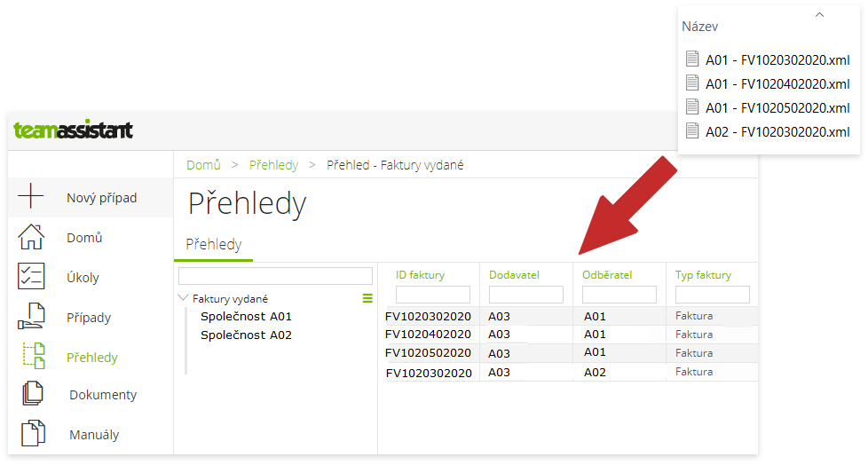The image size is (868, 465).
Task: Click Faktura type in FV1020502020 row
Action: (x=694, y=353)
